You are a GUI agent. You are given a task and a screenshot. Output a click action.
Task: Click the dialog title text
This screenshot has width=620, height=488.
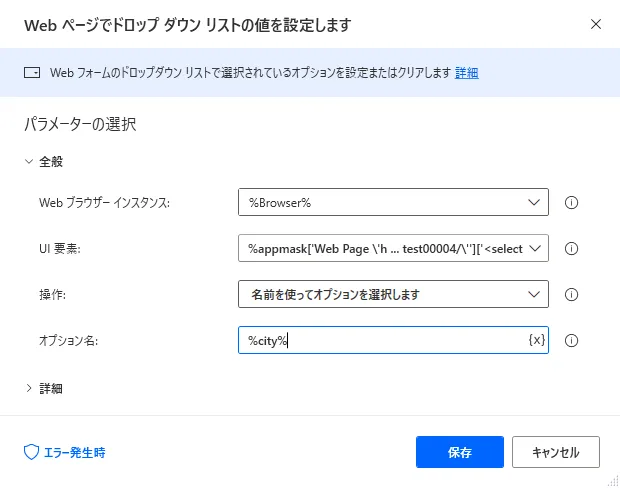(187, 23)
